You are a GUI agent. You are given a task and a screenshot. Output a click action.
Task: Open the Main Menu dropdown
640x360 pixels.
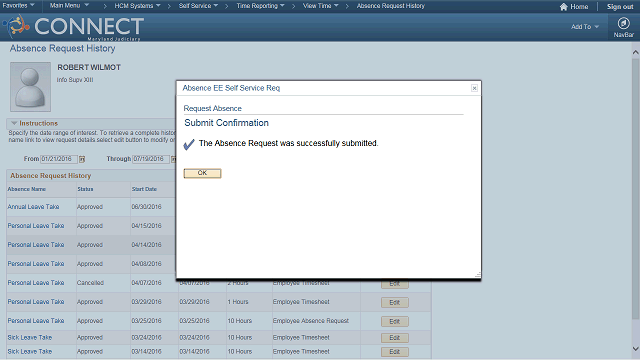(69, 6)
